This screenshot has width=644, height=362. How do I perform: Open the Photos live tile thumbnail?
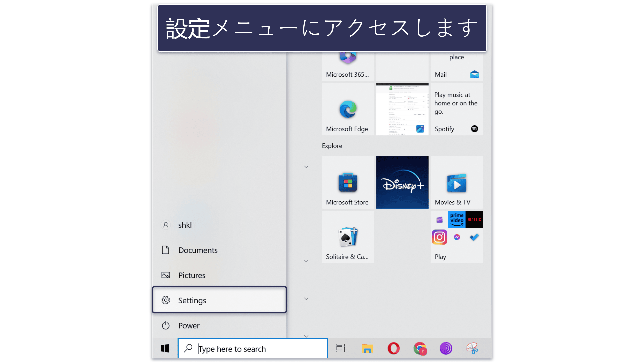tap(402, 109)
